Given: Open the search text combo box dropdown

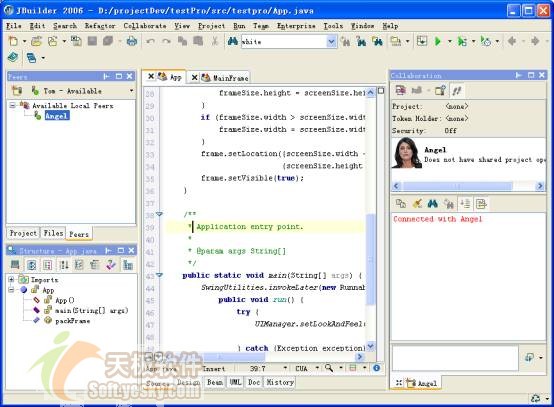Looking at the screenshot, I should pos(331,42).
